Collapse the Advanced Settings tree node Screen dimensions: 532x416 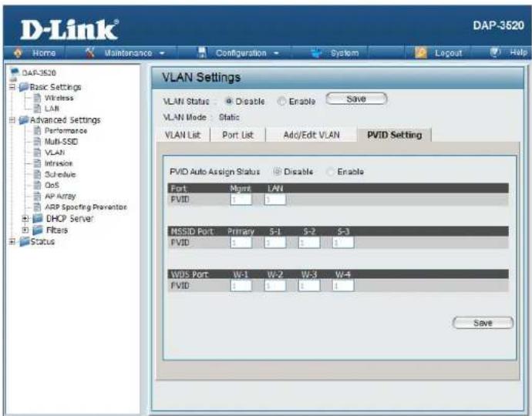[x=12, y=120]
